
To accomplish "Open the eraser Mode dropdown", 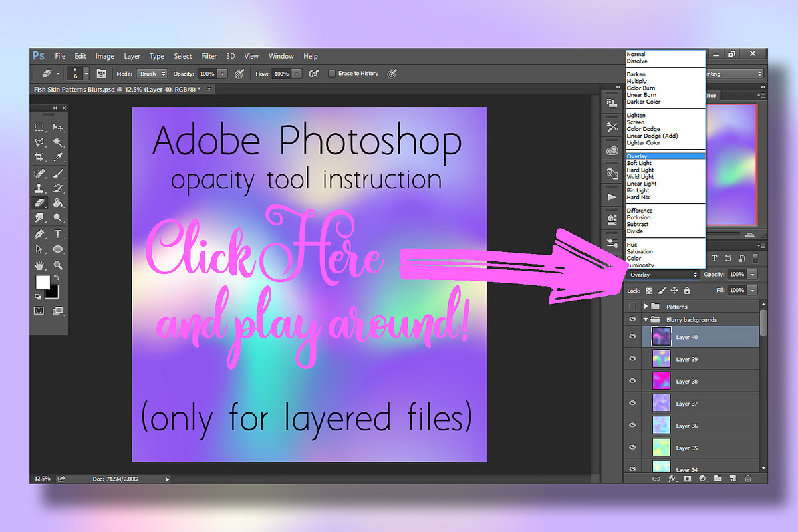I will [152, 74].
